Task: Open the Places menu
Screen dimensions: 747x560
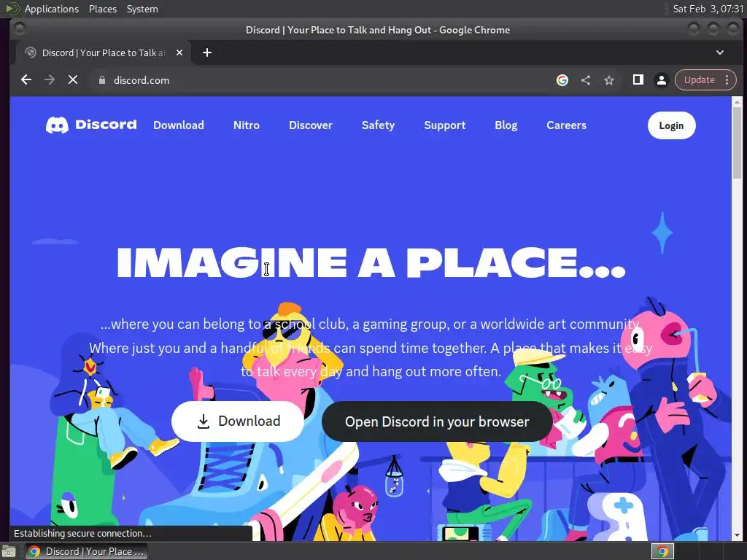Action: 103,9
